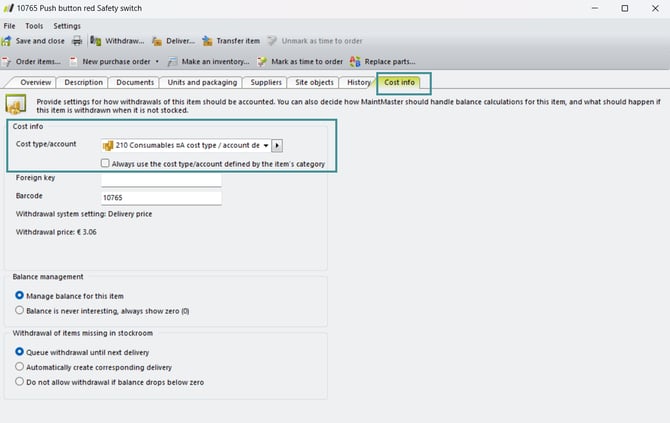Enable always use item's category cost type
Screen dimensions: 670x423
[106, 163]
